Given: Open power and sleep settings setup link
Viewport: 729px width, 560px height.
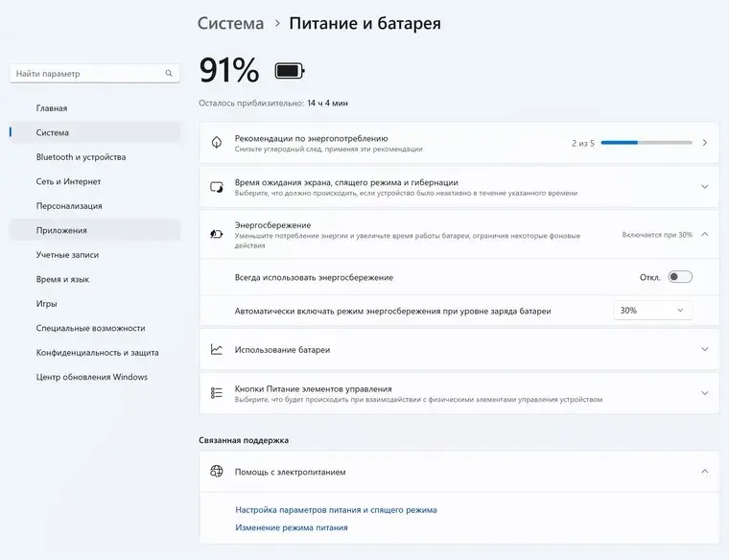Looking at the screenshot, I should 336,510.
